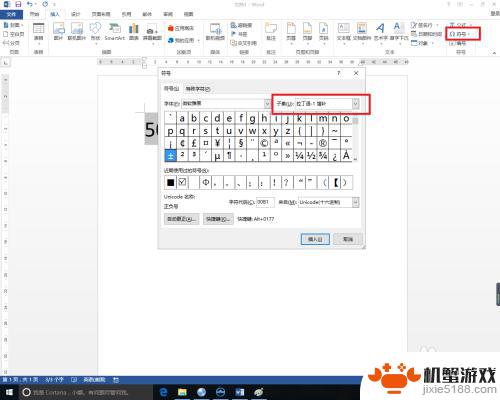Open the 页码 (Page Number) icon
Viewport: 500px width, 400px height.
[x=323, y=32]
